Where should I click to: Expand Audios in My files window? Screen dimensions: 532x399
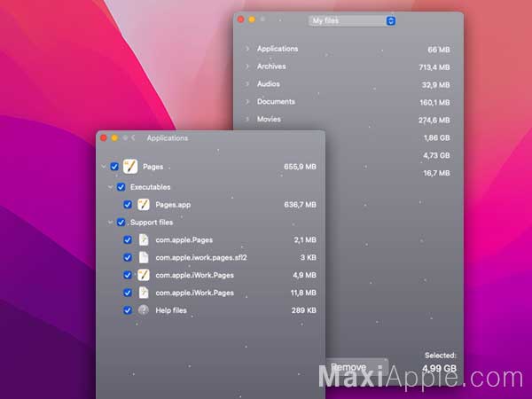247,84
